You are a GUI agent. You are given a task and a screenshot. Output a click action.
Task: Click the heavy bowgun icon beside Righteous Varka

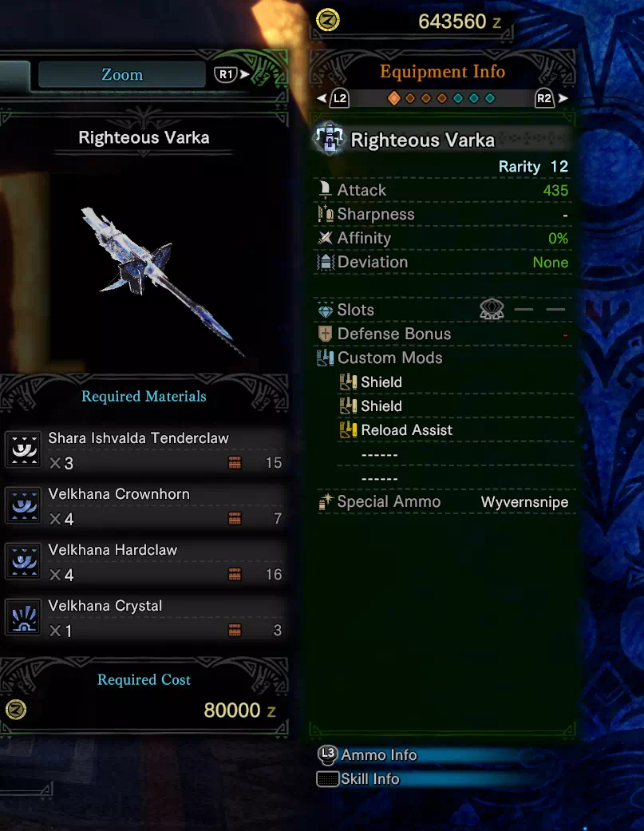tap(330, 138)
